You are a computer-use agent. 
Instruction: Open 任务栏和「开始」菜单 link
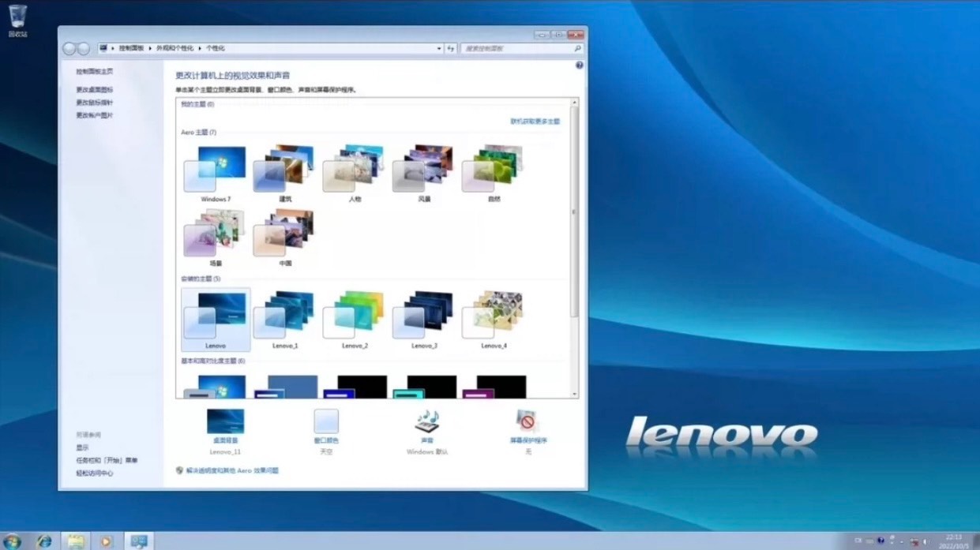107,460
